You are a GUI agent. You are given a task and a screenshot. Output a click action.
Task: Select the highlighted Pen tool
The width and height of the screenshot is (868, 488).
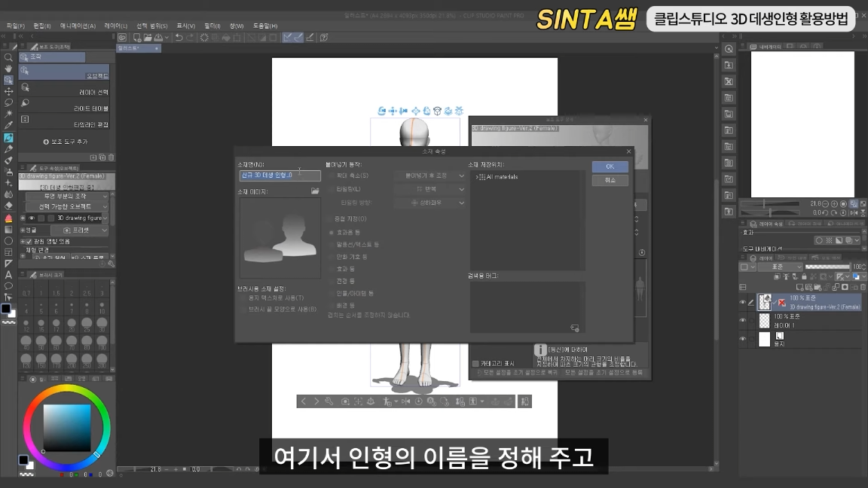[x=8, y=138]
